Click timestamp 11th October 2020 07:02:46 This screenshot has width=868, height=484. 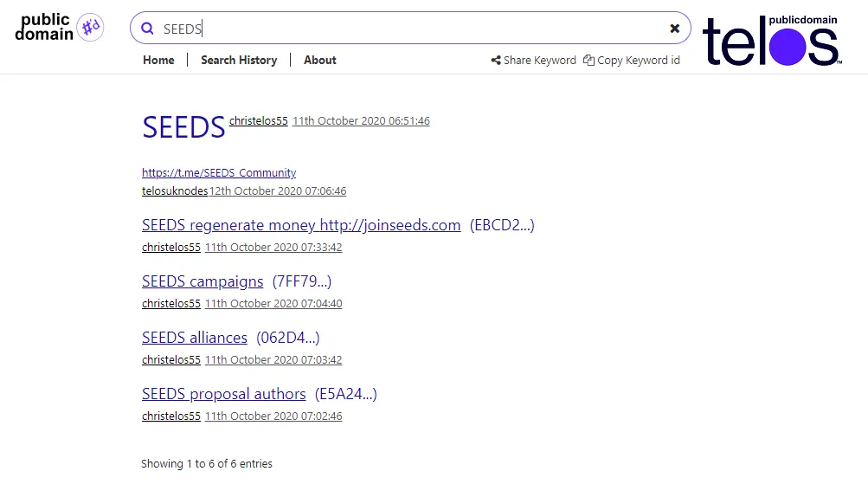coord(273,416)
